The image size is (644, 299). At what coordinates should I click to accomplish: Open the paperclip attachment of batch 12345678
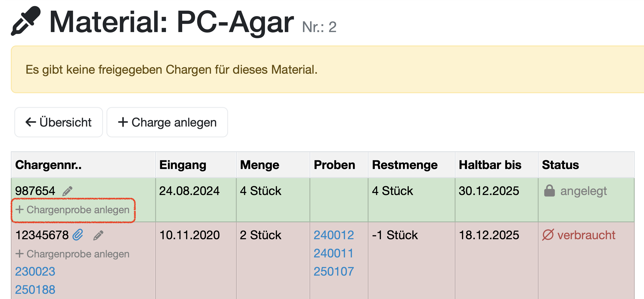tap(78, 235)
